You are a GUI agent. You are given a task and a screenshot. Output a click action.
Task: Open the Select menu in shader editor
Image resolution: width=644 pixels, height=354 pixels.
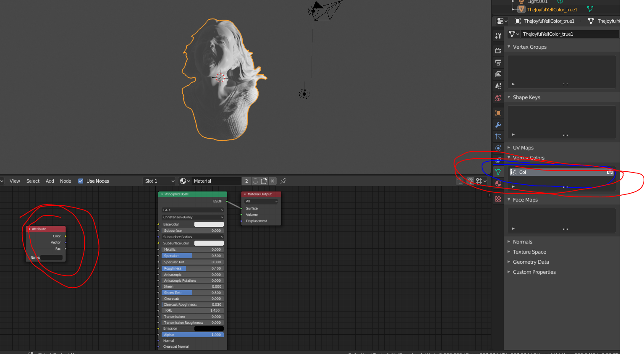tap(33, 181)
